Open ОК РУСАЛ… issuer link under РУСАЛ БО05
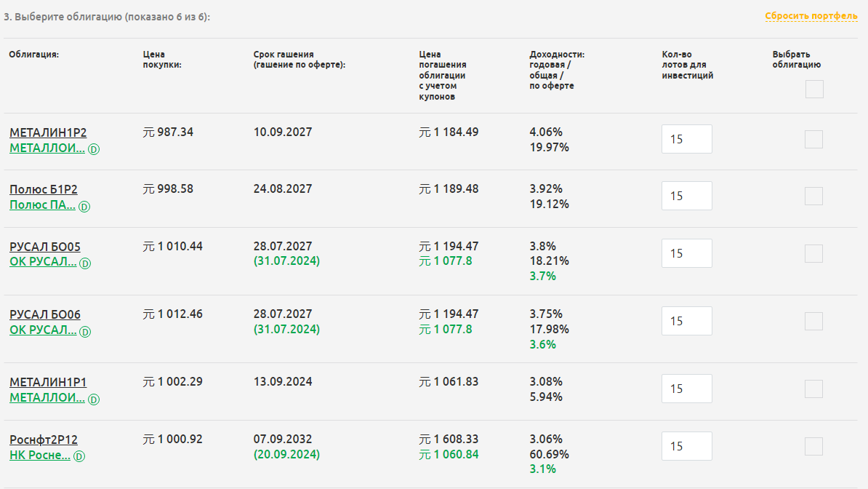 pos(43,262)
